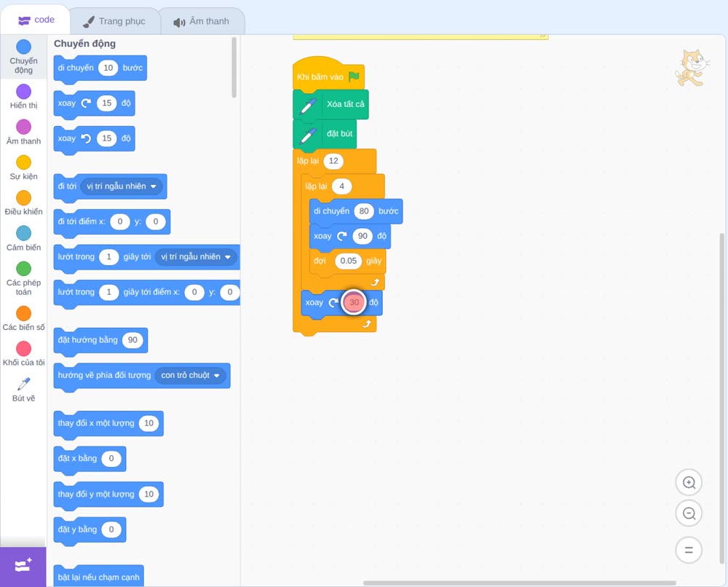The height and width of the screenshot is (587, 728).
Task: Show the Các biến số category
Action: point(23,318)
